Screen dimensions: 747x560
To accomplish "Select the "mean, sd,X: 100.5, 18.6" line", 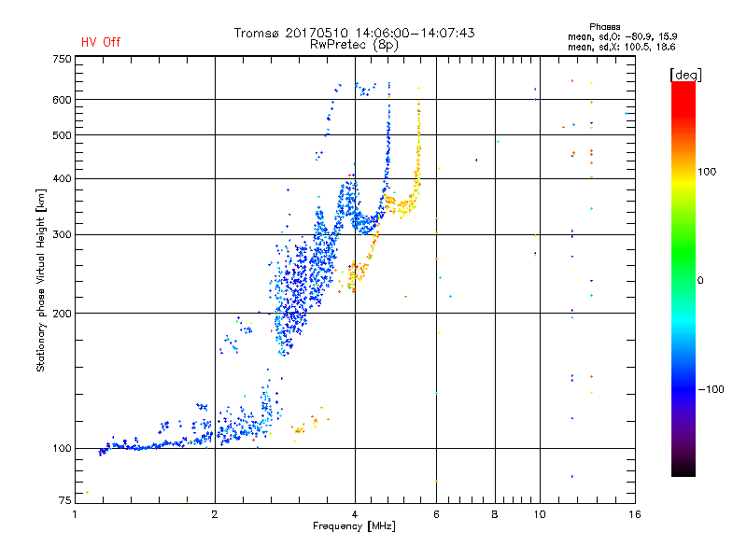I will click(621, 47).
